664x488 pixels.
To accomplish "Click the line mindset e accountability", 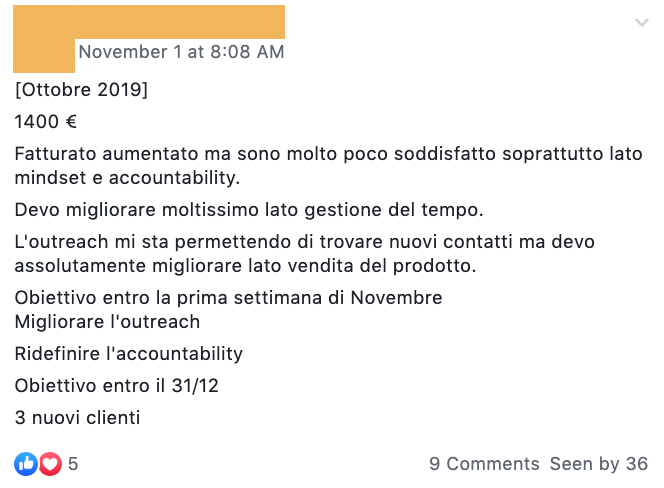I will click(x=127, y=177).
